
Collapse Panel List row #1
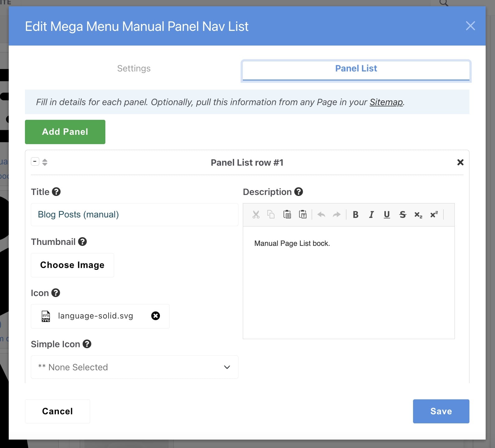pyautogui.click(x=35, y=162)
